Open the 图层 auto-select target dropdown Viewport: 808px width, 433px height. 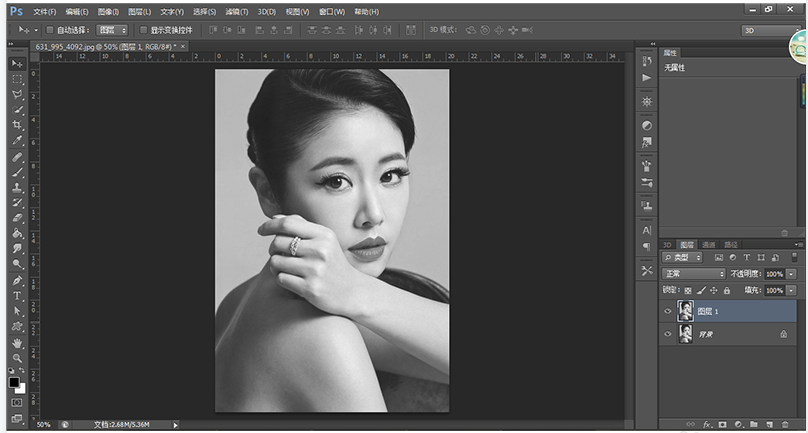coord(112,30)
